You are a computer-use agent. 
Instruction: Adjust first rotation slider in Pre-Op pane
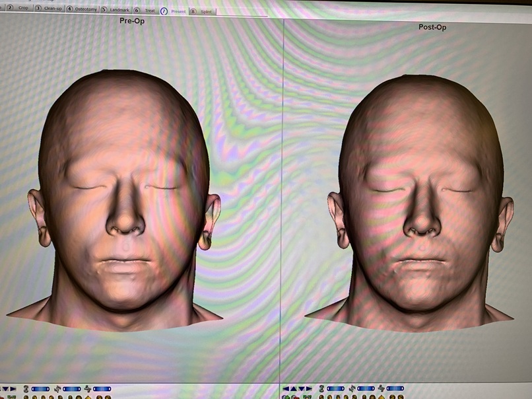(x=40, y=389)
